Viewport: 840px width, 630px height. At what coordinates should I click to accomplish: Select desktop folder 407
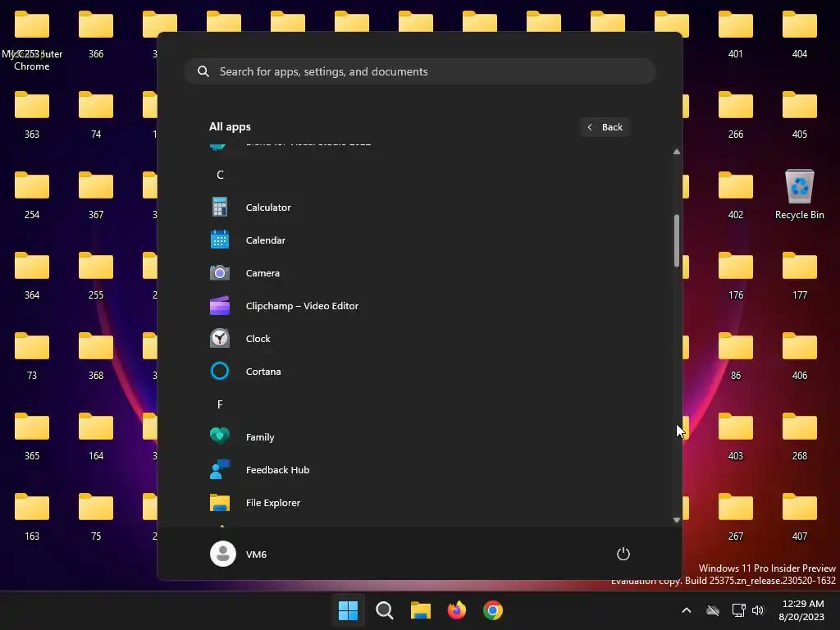[799, 516]
